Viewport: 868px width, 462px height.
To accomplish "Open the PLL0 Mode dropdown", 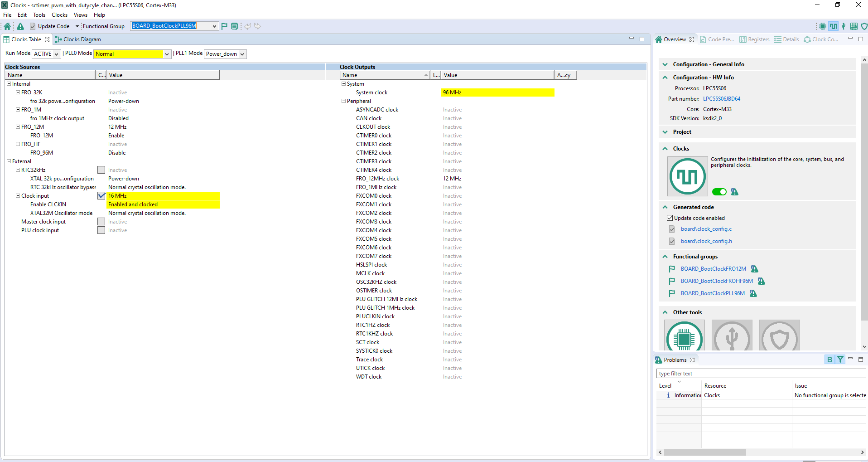I will tap(132, 54).
